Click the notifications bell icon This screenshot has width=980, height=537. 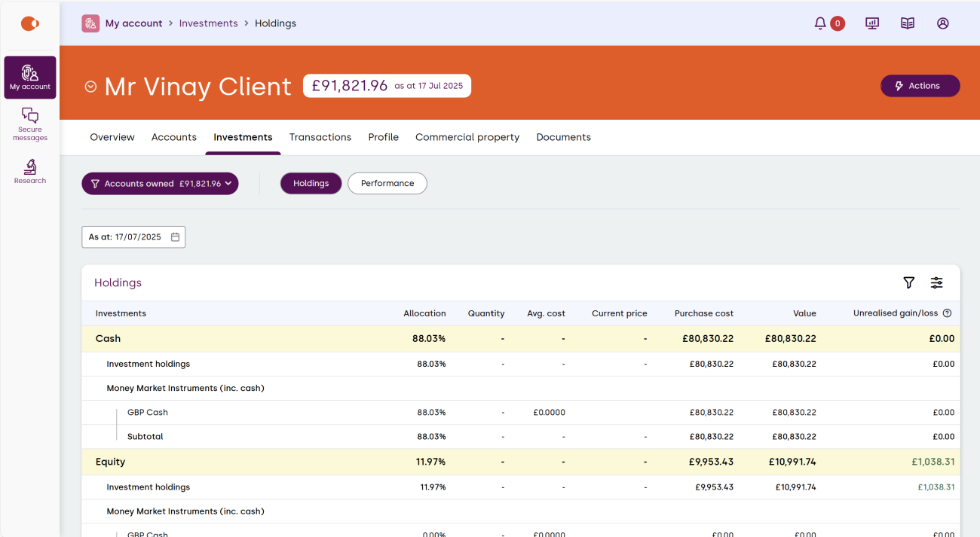[820, 23]
